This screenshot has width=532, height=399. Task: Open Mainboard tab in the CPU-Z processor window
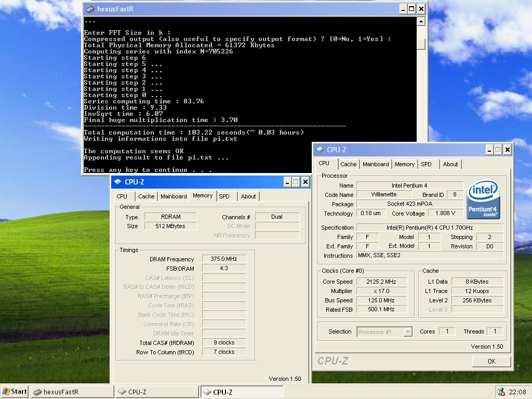click(376, 164)
